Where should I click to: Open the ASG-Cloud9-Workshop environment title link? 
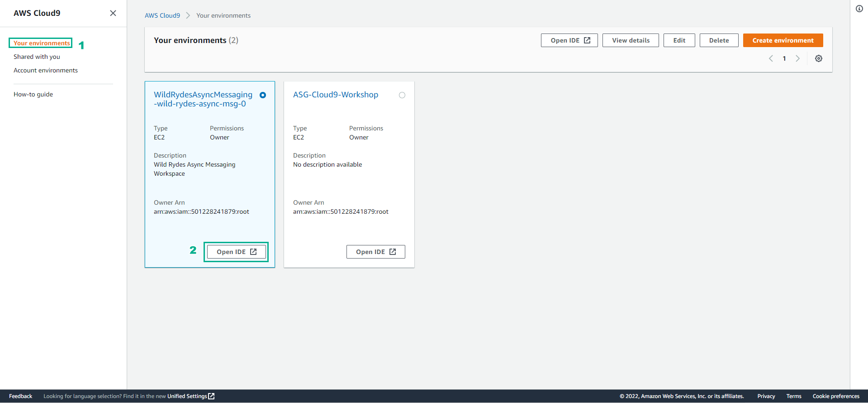(x=336, y=95)
